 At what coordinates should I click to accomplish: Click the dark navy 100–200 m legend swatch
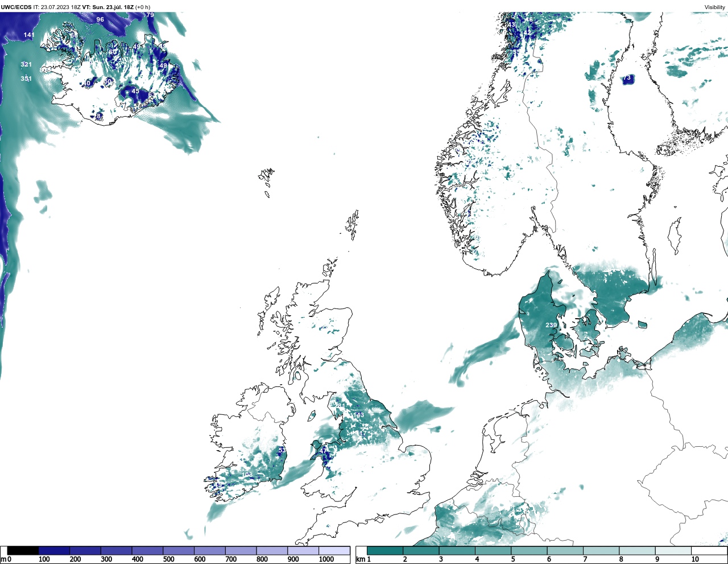pyautogui.click(x=54, y=551)
